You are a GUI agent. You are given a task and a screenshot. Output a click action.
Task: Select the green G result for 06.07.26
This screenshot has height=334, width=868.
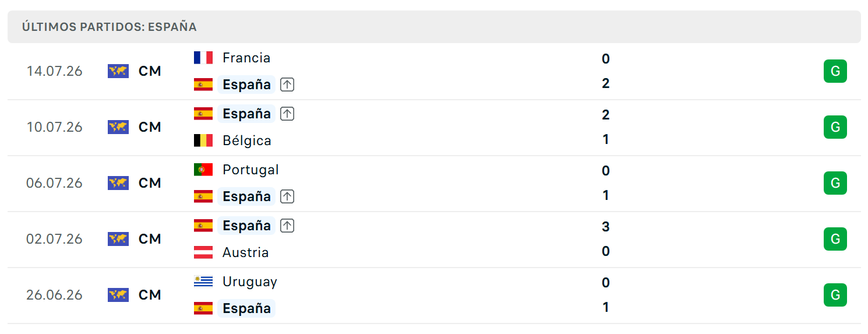[835, 183]
